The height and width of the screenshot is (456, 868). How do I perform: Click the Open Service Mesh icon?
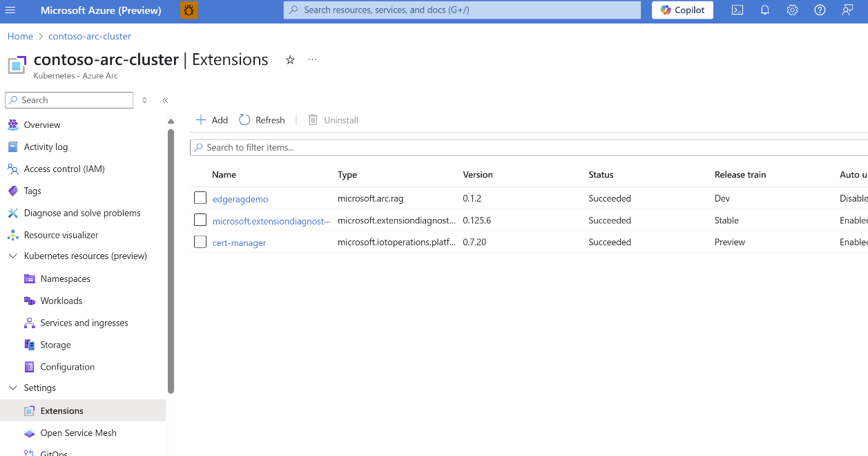pos(29,433)
